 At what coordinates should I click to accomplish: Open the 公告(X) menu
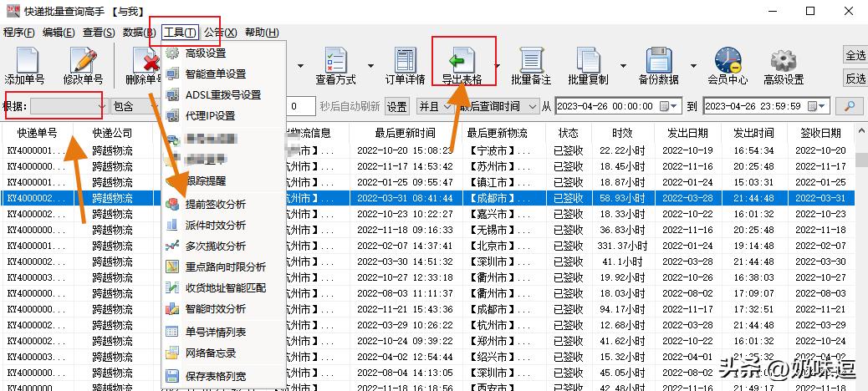click(x=220, y=33)
